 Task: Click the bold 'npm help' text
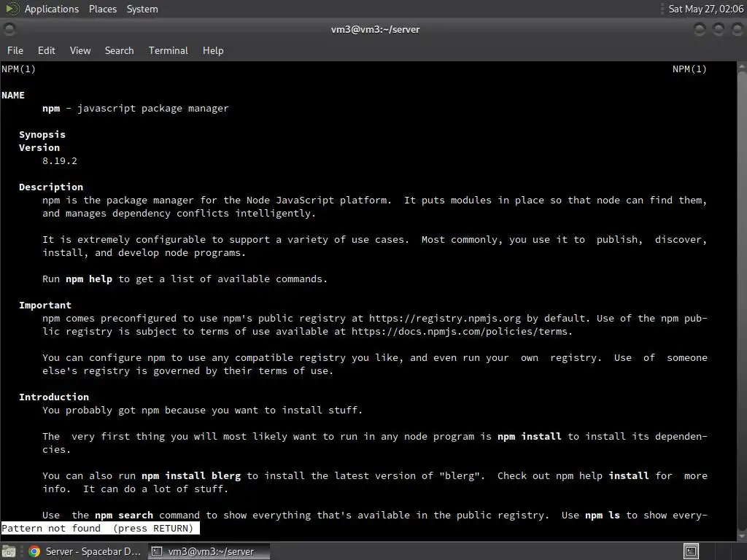tap(89, 279)
